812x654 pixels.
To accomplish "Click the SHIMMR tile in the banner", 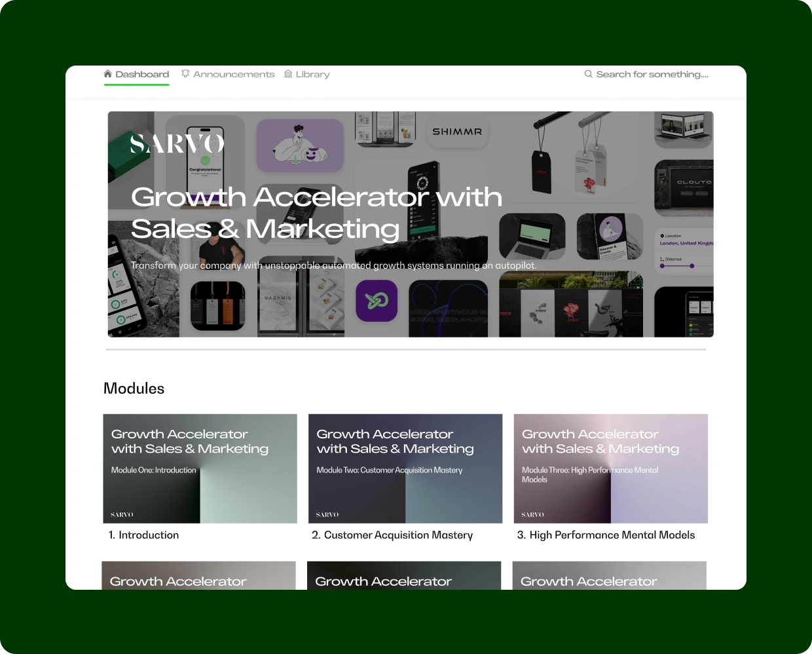I will point(457,132).
